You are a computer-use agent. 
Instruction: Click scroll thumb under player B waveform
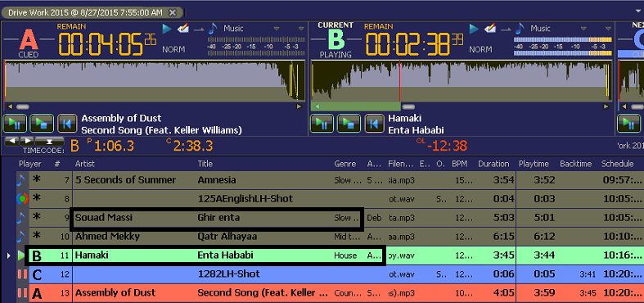point(408,107)
